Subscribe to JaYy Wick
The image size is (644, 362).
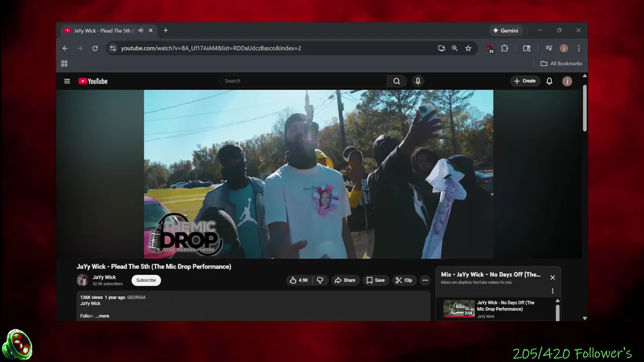(146, 280)
